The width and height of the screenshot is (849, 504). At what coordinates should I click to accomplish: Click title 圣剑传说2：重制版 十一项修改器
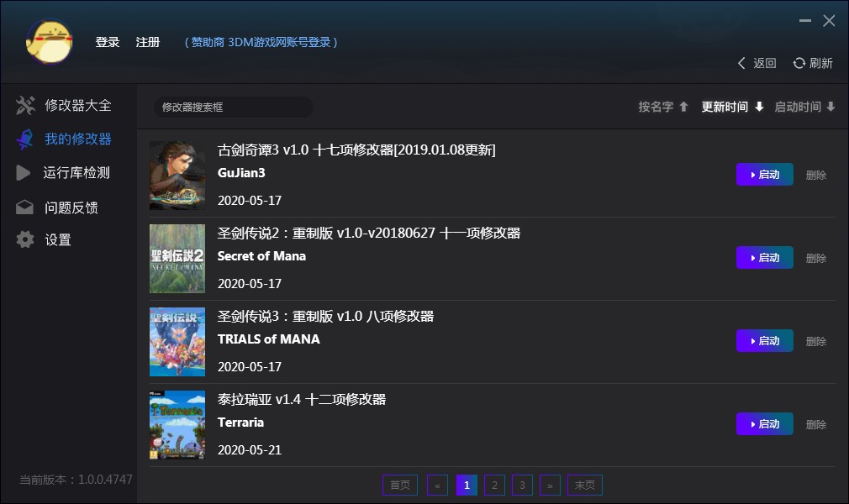point(369,234)
